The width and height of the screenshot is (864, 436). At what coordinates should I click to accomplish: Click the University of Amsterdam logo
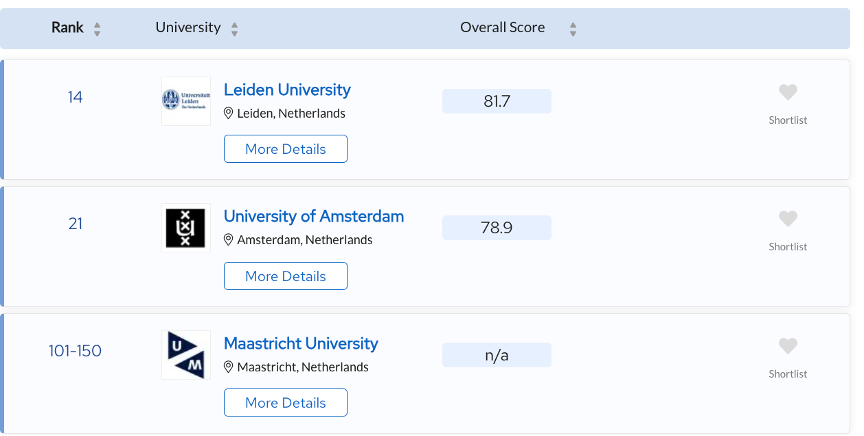pyautogui.click(x=186, y=228)
